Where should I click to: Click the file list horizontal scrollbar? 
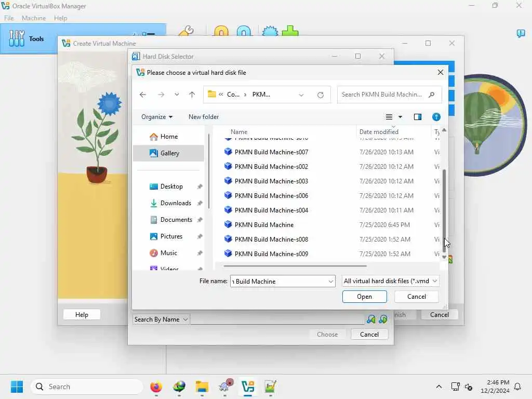coord(295,266)
